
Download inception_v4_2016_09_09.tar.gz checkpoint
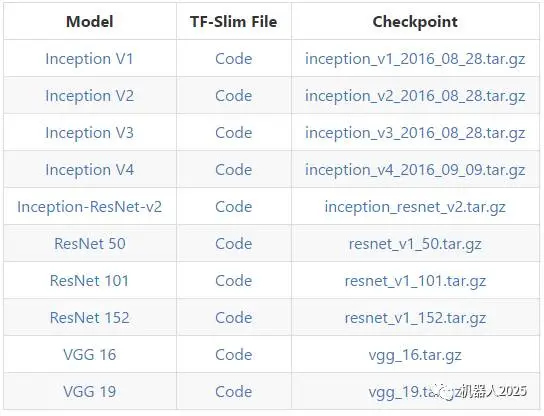click(415, 170)
